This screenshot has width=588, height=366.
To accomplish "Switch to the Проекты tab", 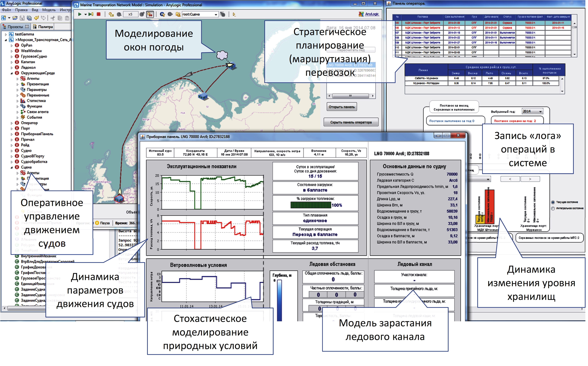I will pyautogui.click(x=16, y=27).
